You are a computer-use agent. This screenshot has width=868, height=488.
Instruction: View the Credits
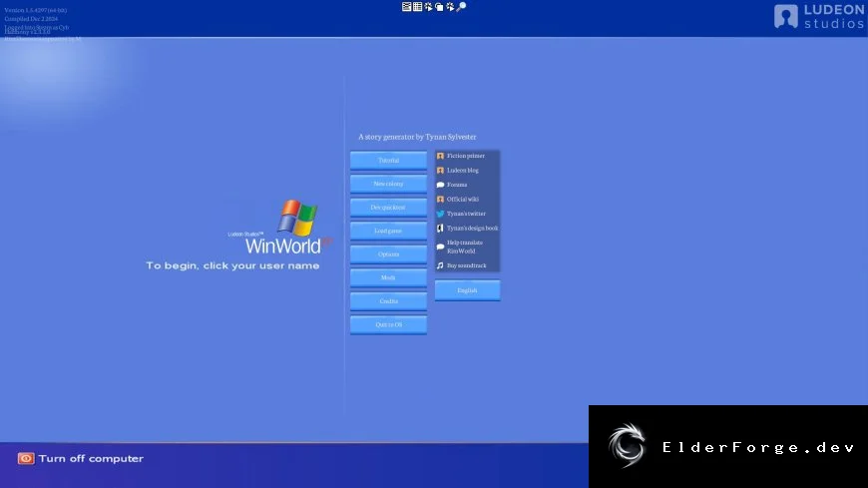(x=388, y=301)
